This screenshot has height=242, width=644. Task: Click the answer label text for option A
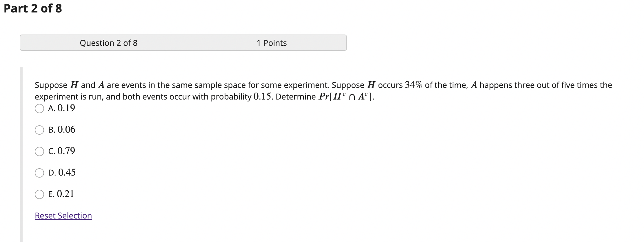(x=61, y=108)
